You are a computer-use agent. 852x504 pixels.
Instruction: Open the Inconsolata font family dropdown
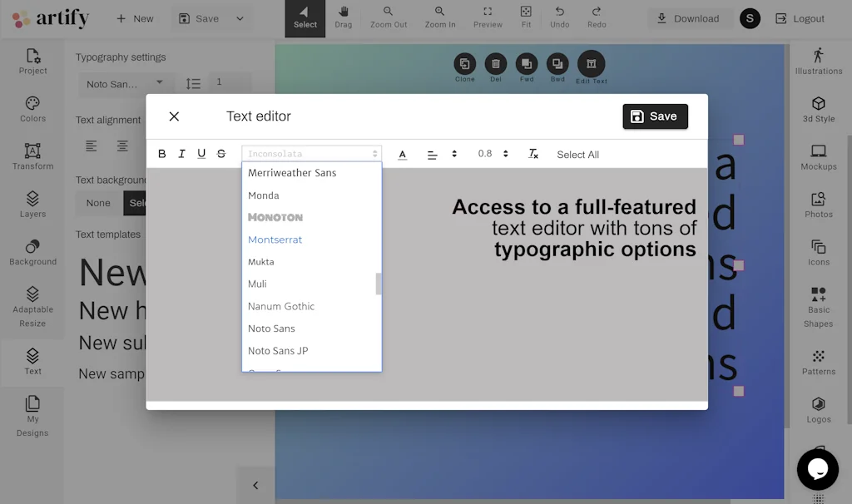pos(312,154)
